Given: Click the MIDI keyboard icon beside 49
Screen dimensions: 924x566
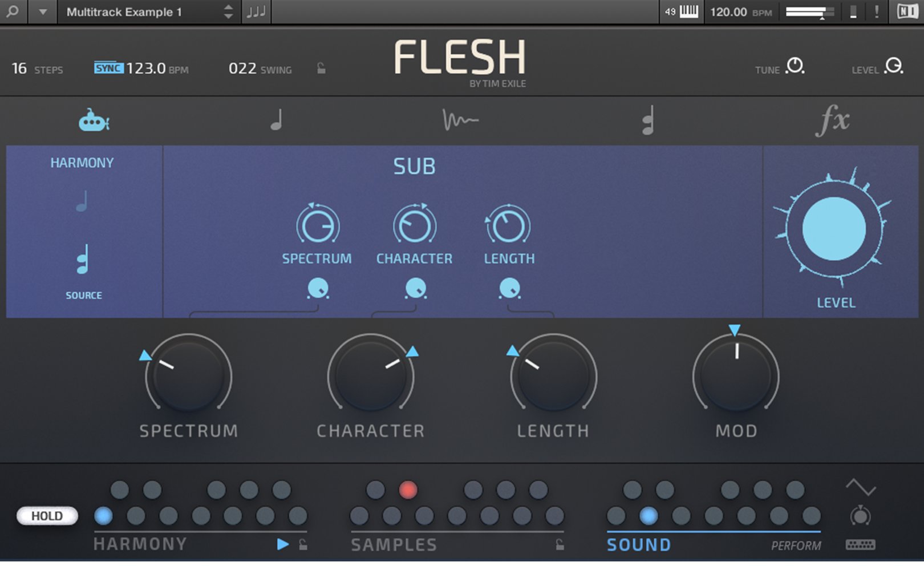Looking at the screenshot, I should coord(689,11).
